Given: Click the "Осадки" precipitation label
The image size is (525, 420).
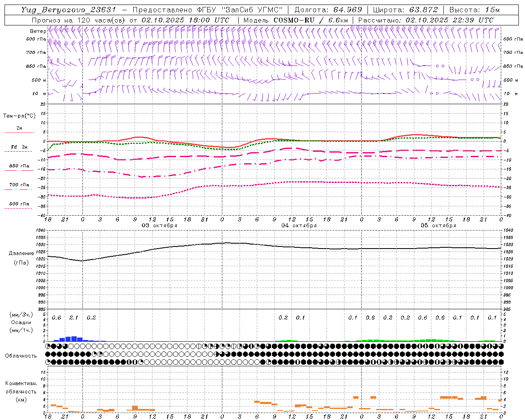Looking at the screenshot, I should (x=21, y=322).
